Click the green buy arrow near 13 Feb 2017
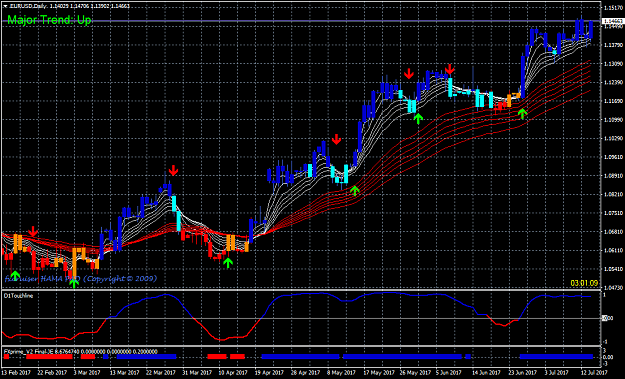Viewport: 625px width, 379px height. pyautogui.click(x=15, y=275)
